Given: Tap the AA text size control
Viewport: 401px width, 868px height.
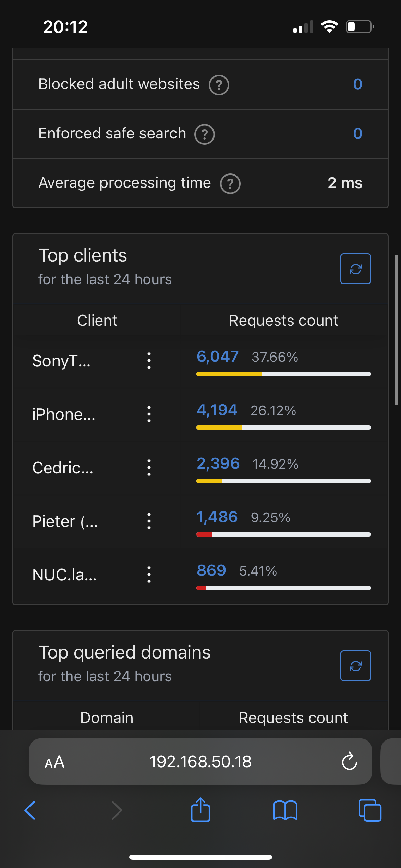Looking at the screenshot, I should (54, 762).
